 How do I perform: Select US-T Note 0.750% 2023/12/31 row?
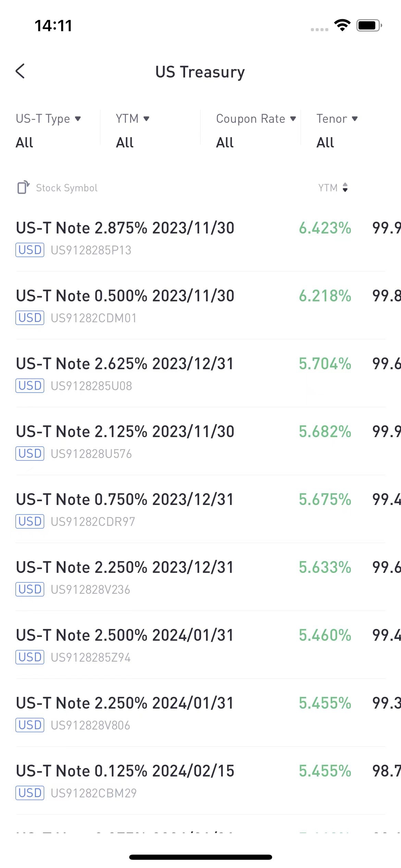(x=200, y=509)
